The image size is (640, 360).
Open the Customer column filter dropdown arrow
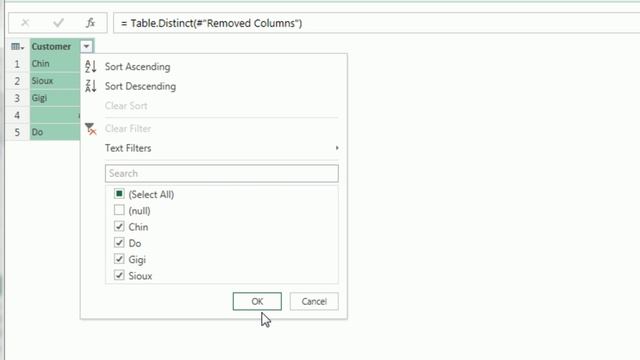[x=87, y=47]
